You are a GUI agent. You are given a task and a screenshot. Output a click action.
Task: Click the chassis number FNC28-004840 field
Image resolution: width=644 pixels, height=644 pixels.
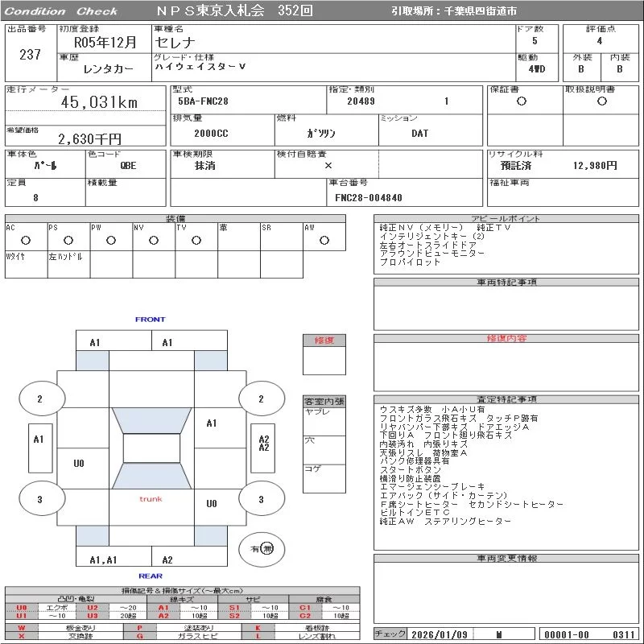click(369, 197)
